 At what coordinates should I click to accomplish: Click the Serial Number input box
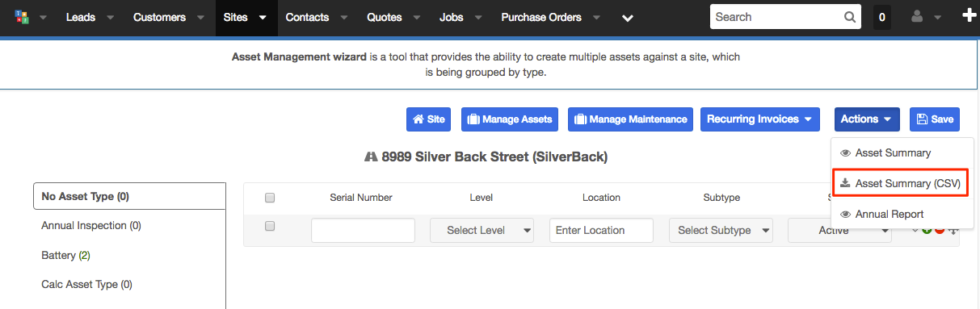(x=363, y=230)
